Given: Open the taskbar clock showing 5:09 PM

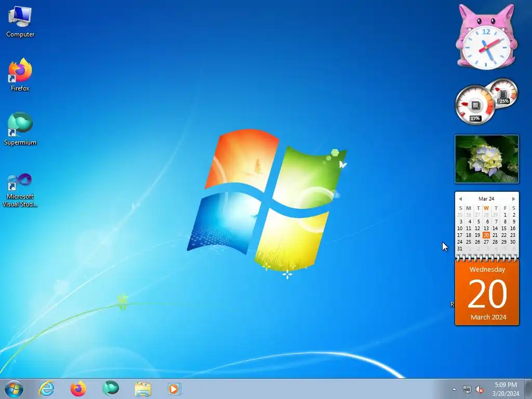Looking at the screenshot, I should tap(506, 385).
